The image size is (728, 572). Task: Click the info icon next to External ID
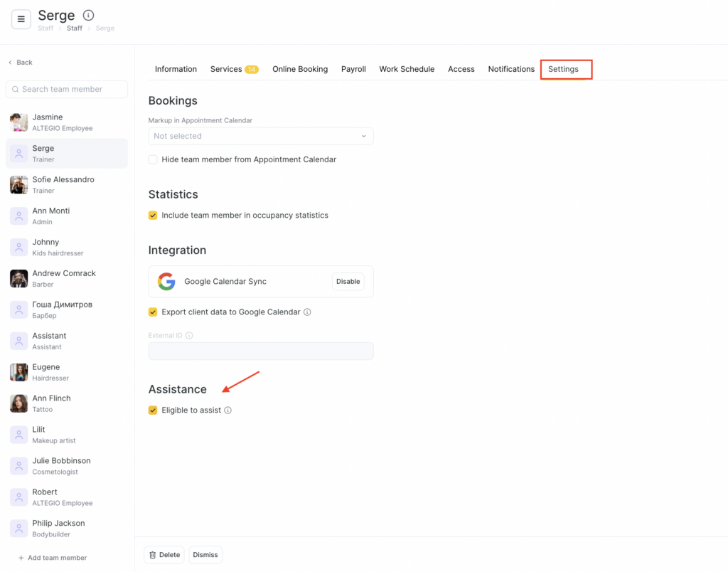pyautogui.click(x=189, y=336)
